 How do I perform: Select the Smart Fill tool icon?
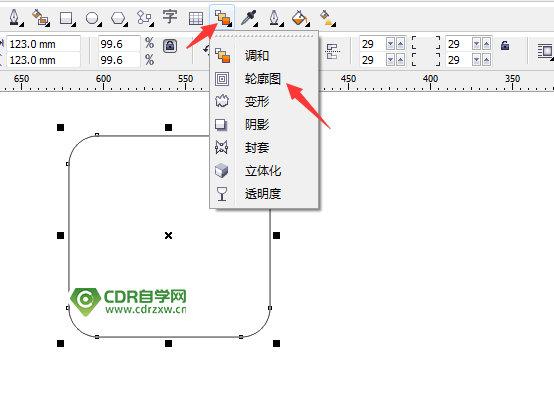40,17
